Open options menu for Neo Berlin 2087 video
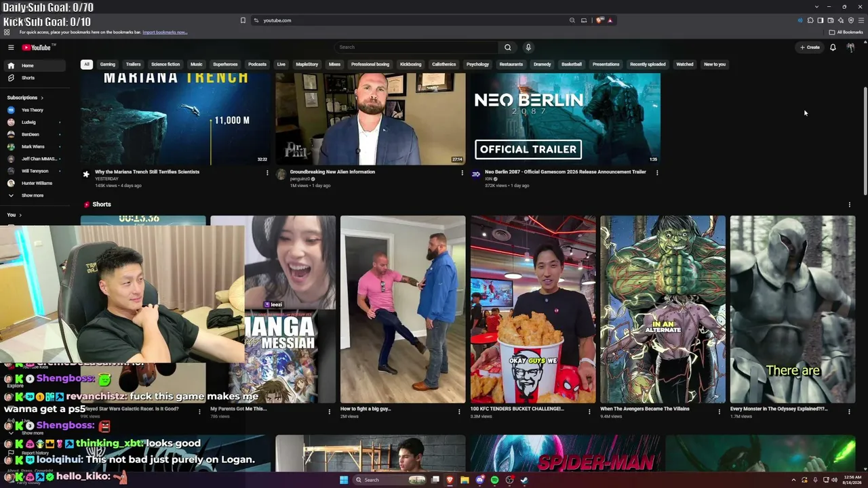The height and width of the screenshot is (488, 868). 657,173
